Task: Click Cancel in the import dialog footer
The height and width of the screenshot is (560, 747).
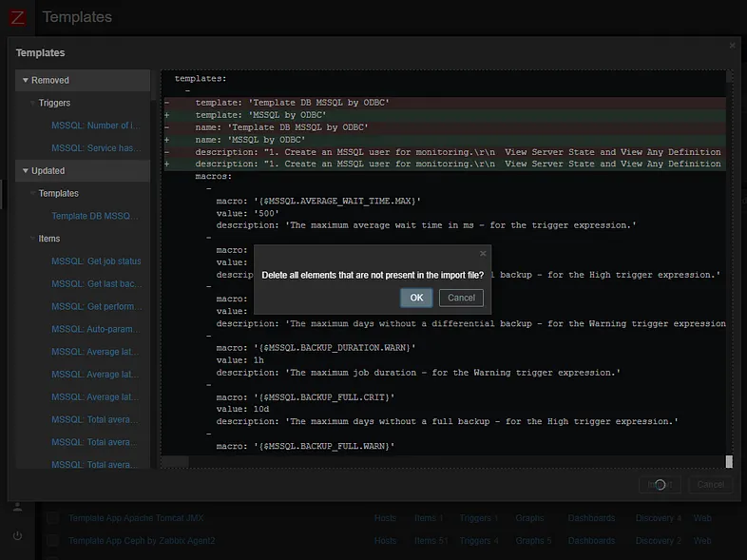Action: [x=710, y=485]
